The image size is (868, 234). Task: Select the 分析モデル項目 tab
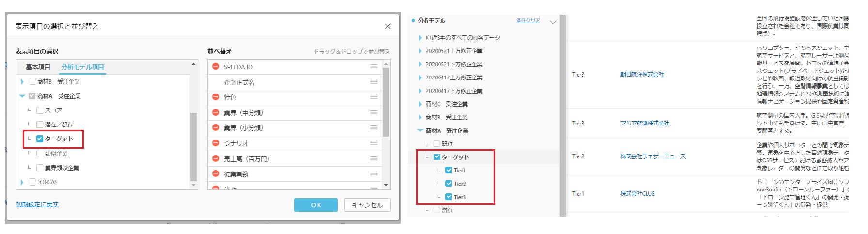(x=82, y=67)
